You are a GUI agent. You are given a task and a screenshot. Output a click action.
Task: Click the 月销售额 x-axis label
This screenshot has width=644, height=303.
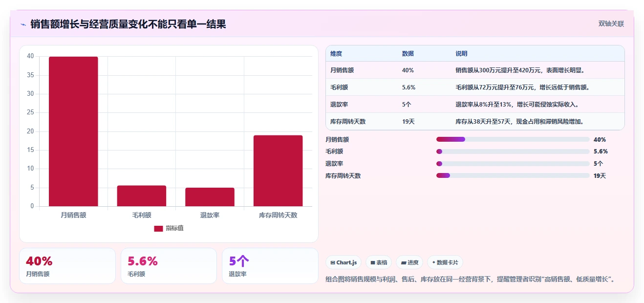[73, 215]
